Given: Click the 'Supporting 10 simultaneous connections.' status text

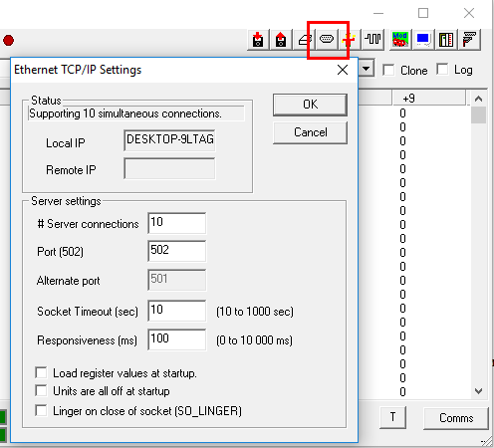Looking at the screenshot, I should click(125, 113).
